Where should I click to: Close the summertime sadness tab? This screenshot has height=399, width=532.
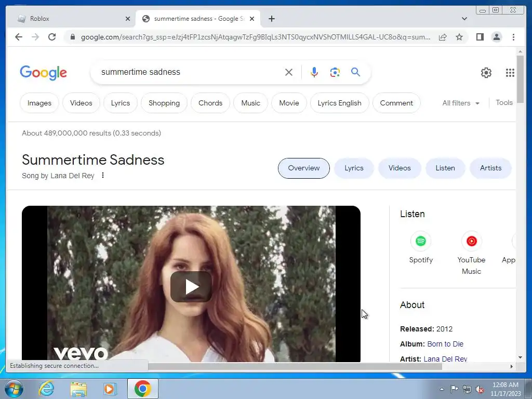click(x=252, y=19)
